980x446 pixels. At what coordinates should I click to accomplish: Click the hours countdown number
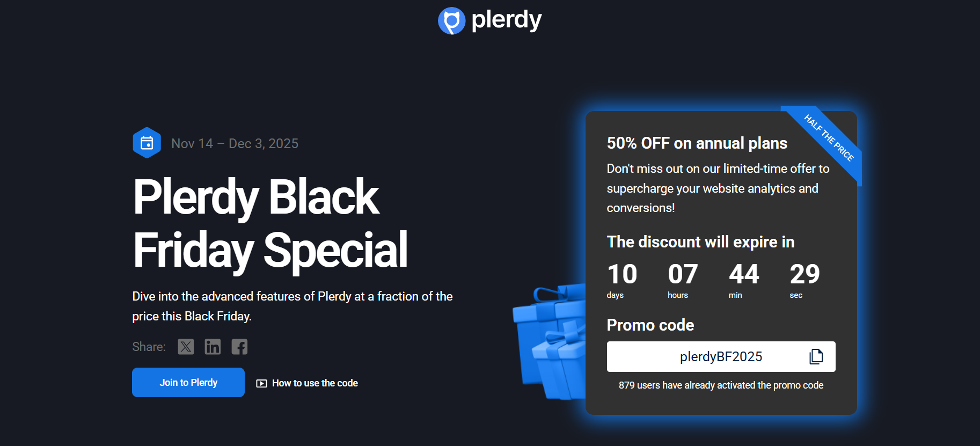coord(683,274)
